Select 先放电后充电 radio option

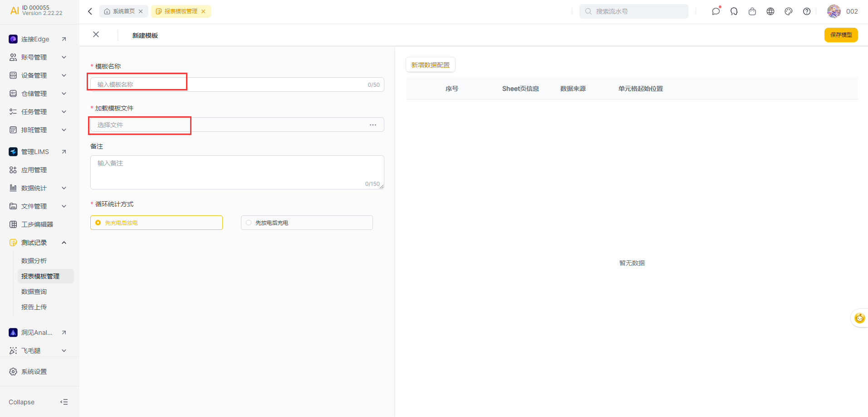307,223
